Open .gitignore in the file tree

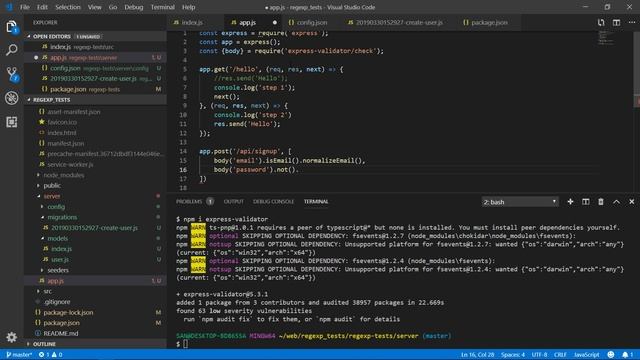(x=57, y=302)
